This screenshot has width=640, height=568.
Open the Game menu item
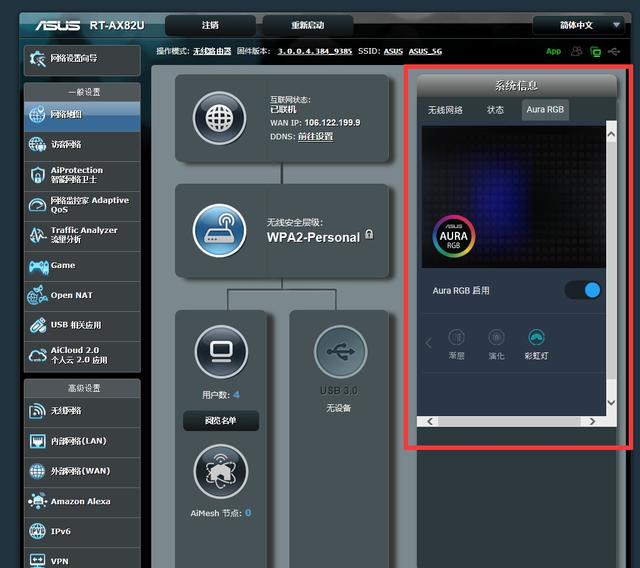click(x=82, y=266)
